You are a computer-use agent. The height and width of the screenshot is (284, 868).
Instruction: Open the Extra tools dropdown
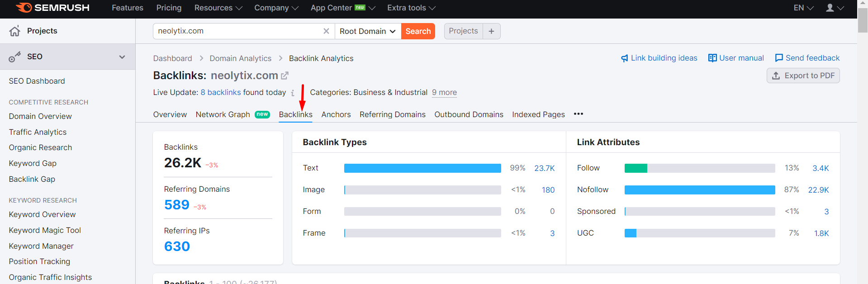(x=412, y=8)
